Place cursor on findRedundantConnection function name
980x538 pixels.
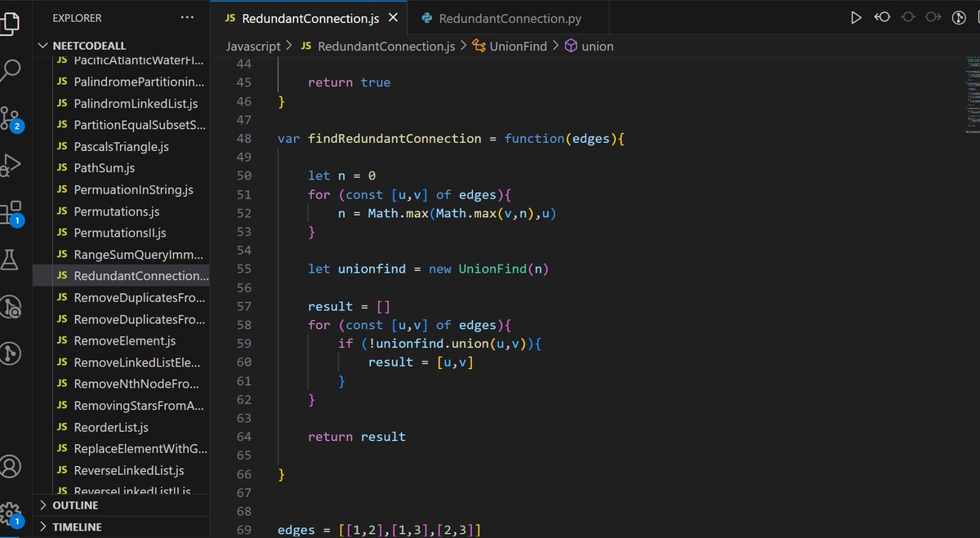(x=394, y=138)
